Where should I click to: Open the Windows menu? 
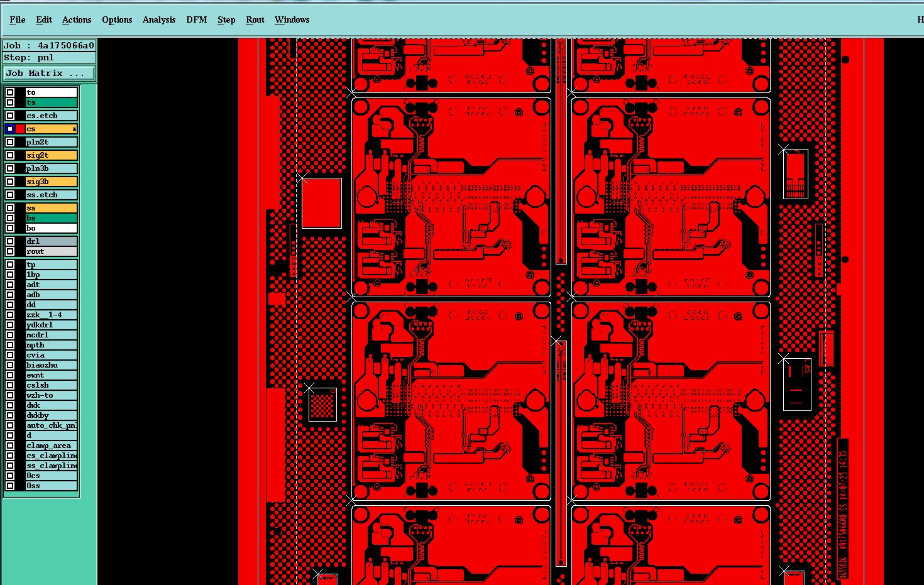(x=292, y=19)
